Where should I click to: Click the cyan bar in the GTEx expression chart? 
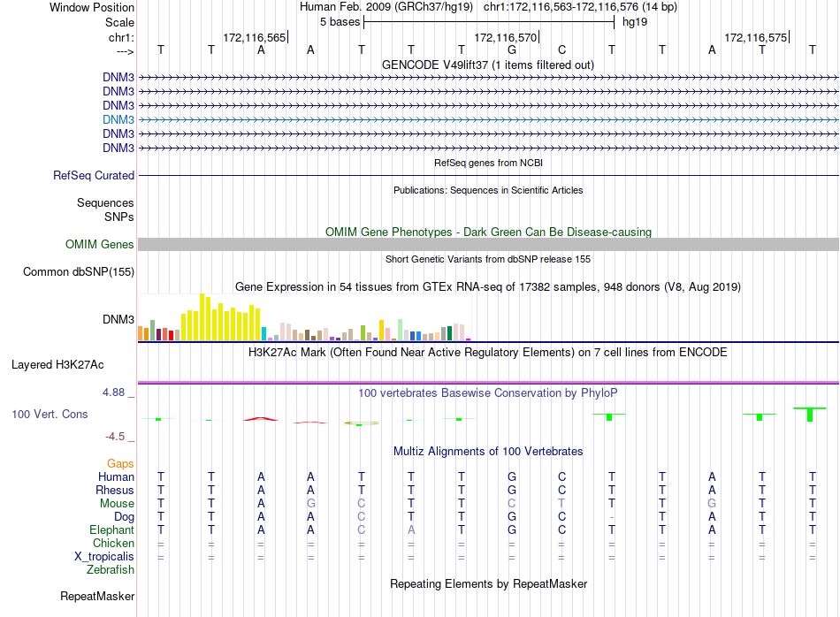click(263, 333)
